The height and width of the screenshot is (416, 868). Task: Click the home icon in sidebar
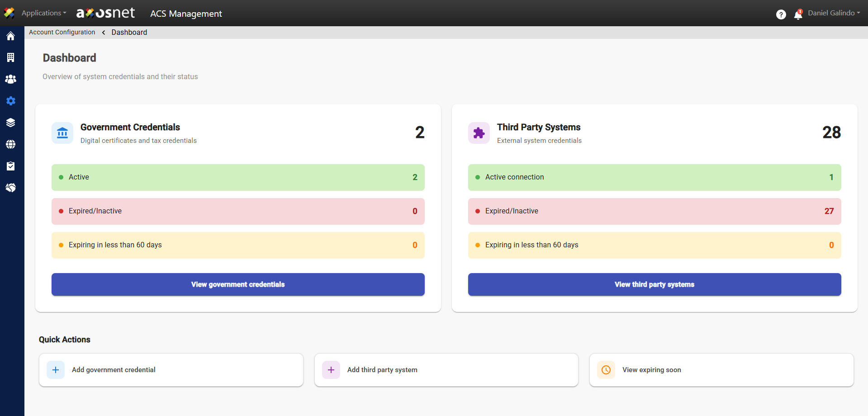point(10,36)
